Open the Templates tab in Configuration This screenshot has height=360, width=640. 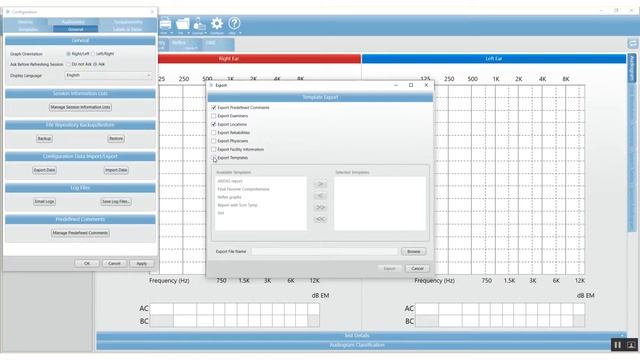tap(28, 29)
